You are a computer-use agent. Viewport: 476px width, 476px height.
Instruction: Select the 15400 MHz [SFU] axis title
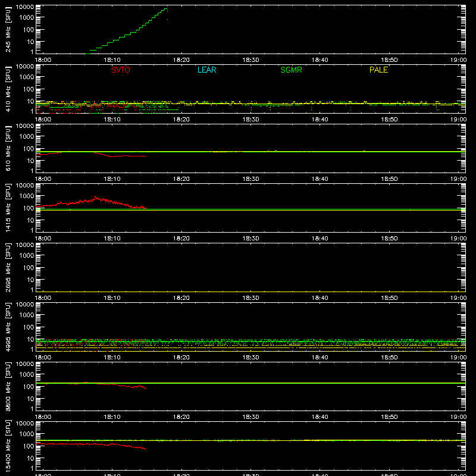[8, 446]
